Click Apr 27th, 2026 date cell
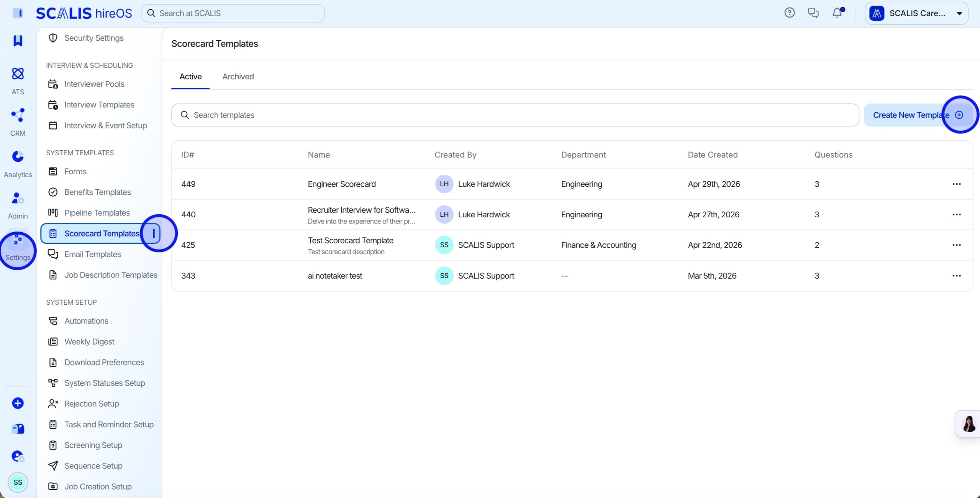The height and width of the screenshot is (498, 980). 713,215
